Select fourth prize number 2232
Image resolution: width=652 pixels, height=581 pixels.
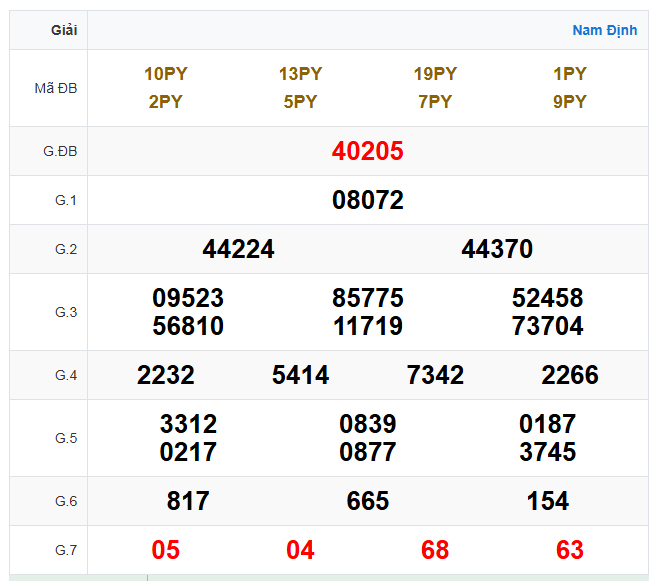tap(166, 375)
